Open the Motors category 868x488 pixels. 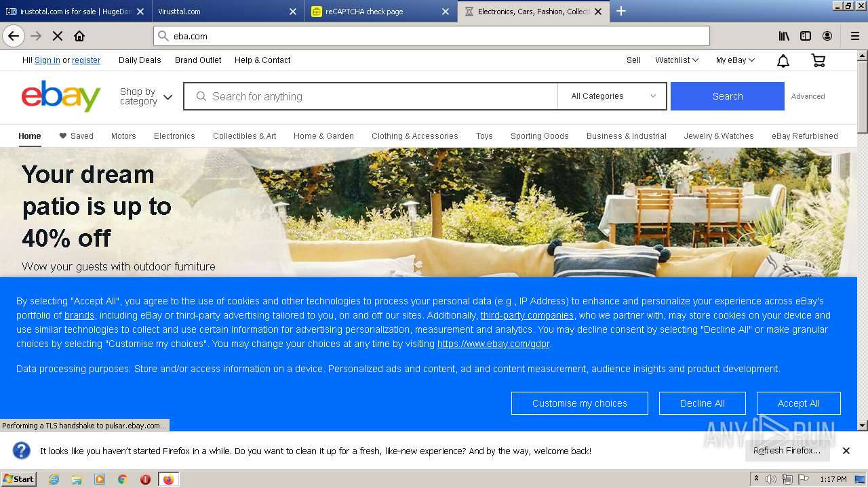pyautogui.click(x=123, y=136)
